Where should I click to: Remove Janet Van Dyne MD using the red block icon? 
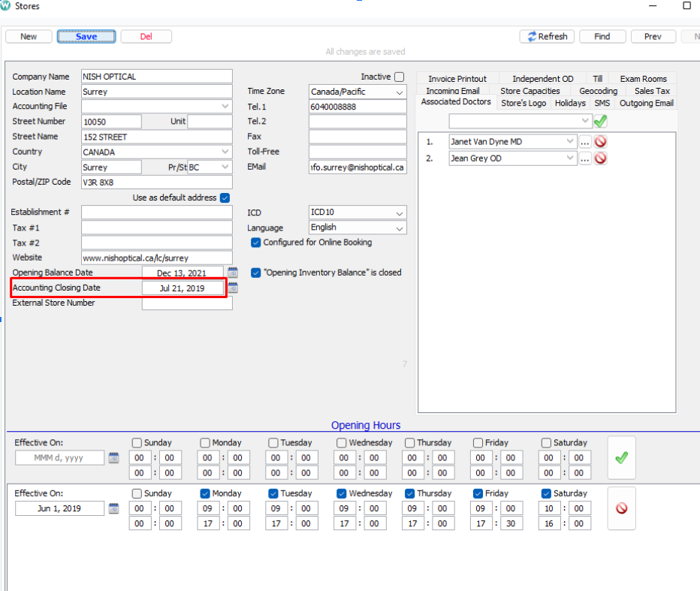coord(600,140)
